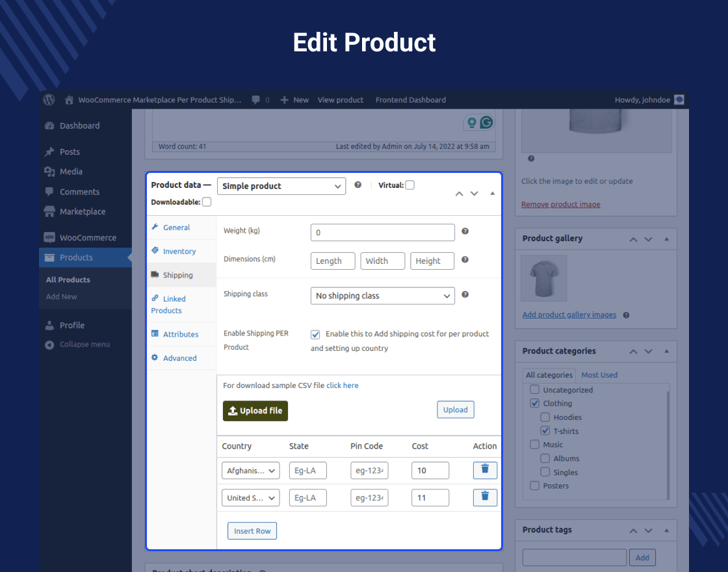Image resolution: width=728 pixels, height=572 pixels.
Task: Click the lightbulb suggestion icon in editor
Action: [x=472, y=123]
